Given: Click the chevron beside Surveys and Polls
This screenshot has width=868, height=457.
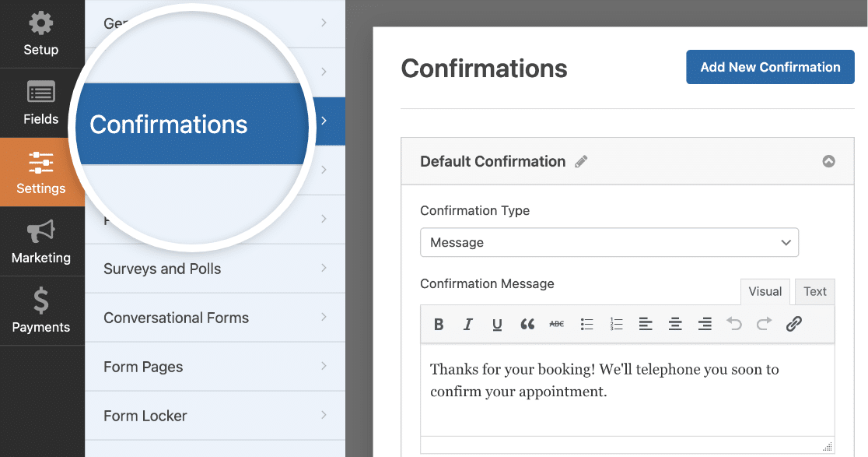Looking at the screenshot, I should (324, 268).
